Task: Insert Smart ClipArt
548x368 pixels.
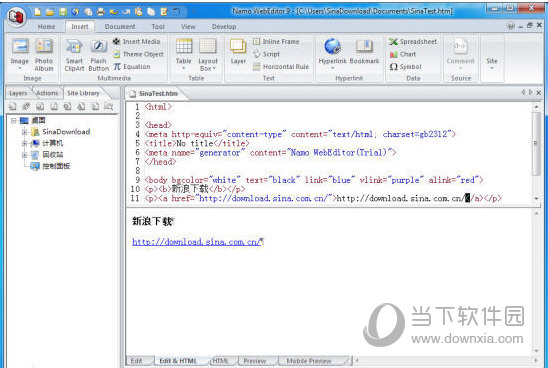Action: [x=74, y=55]
